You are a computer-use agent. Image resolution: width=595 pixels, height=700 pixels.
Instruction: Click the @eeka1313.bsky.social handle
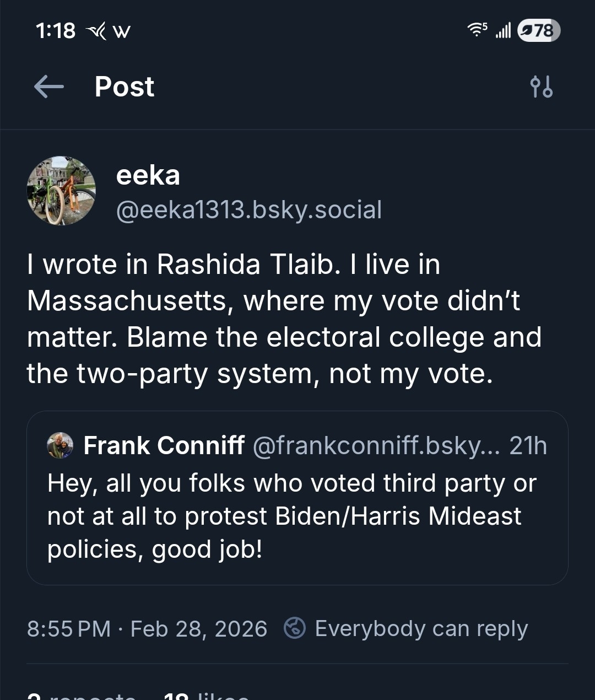(248, 210)
